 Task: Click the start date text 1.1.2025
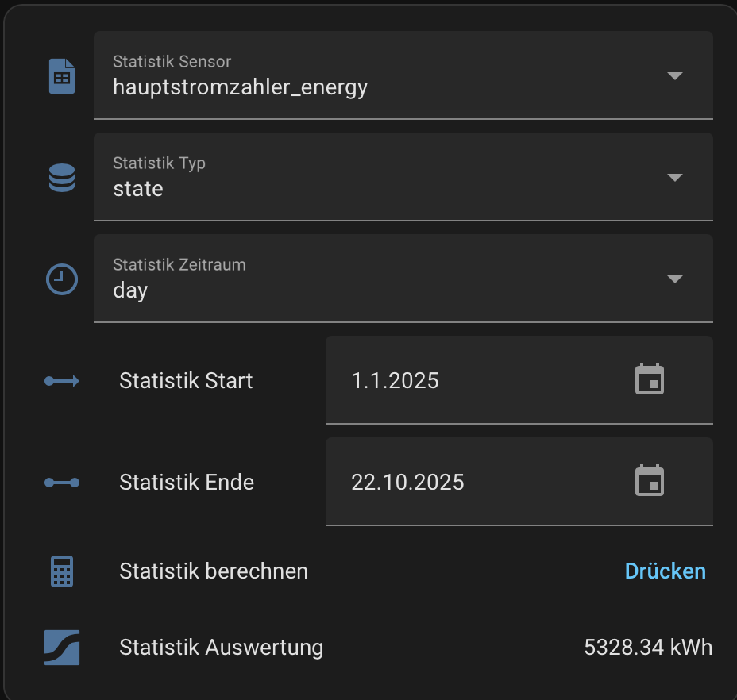[x=395, y=381]
